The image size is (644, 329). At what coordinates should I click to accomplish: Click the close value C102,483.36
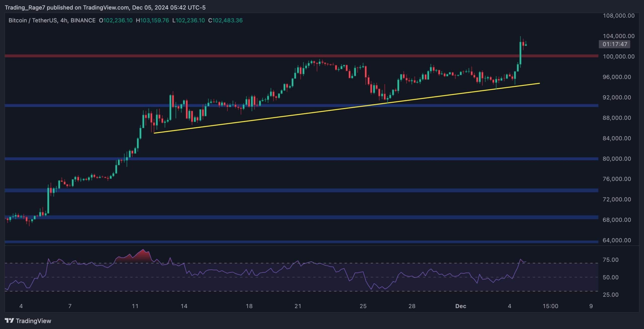tap(225, 20)
